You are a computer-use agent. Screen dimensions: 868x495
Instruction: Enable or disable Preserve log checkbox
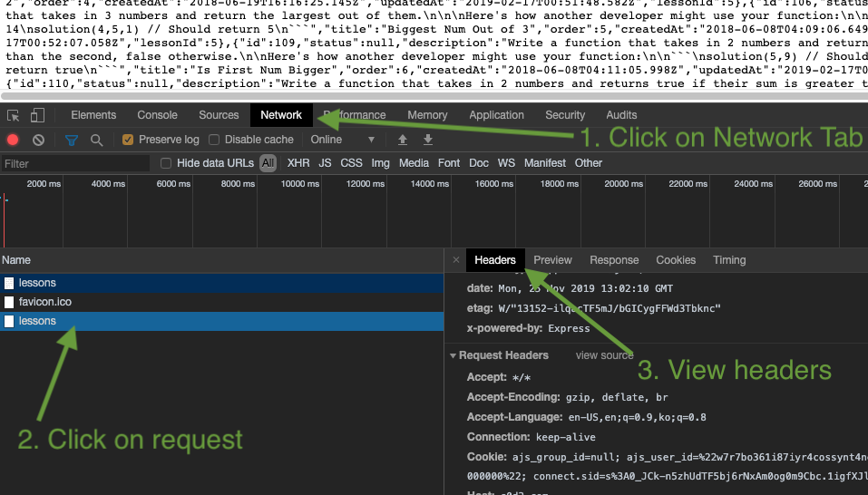click(x=128, y=140)
